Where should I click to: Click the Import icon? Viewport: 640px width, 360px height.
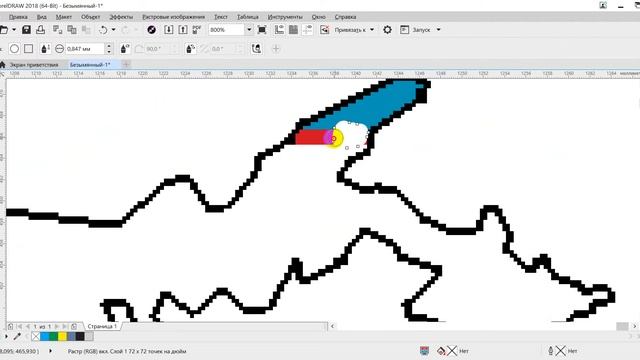click(169, 30)
